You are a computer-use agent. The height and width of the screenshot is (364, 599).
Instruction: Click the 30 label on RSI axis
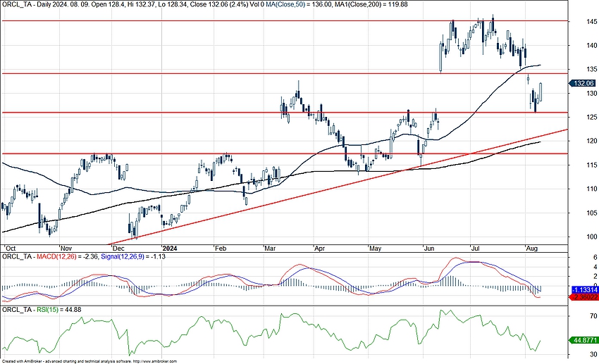point(593,354)
